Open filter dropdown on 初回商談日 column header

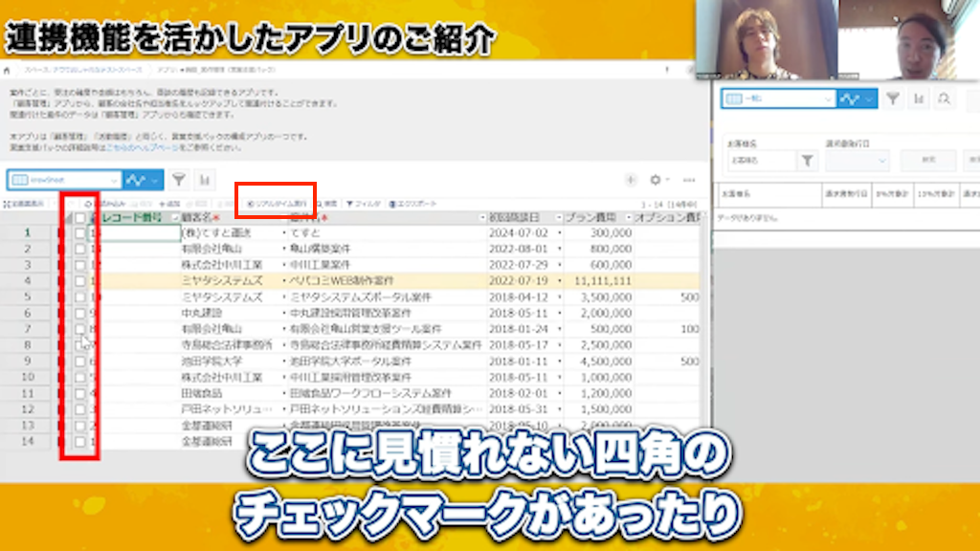[x=559, y=218]
